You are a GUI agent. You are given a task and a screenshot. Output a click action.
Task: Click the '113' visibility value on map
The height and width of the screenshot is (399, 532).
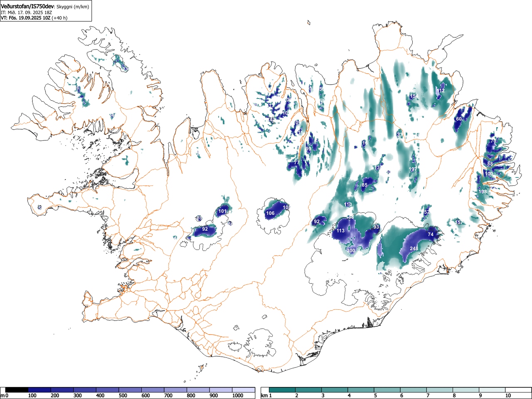340,231
